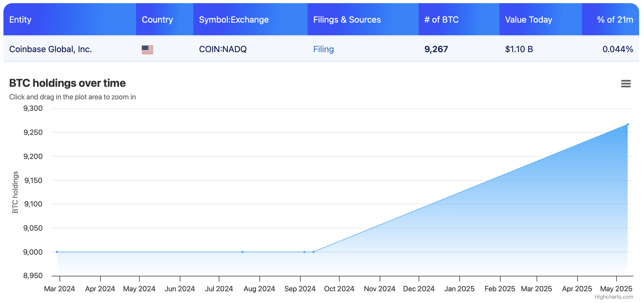This screenshot has height=303, width=644.
Task: Click the Dec 2024 x-axis label
Action: pyautogui.click(x=419, y=289)
